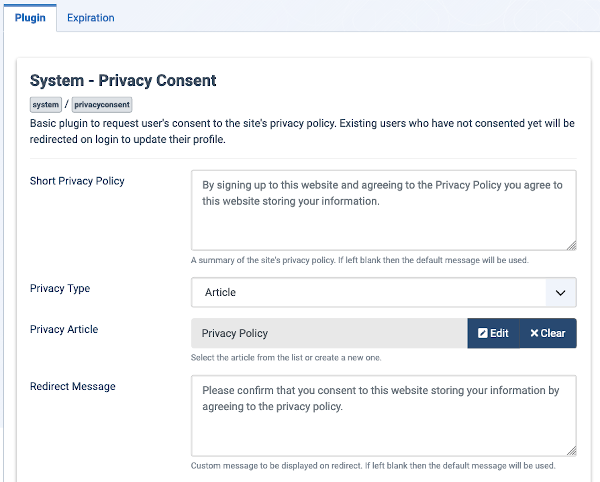The width and height of the screenshot is (600, 482).
Task: Click the Privacy Type field label
Action: tap(60, 289)
